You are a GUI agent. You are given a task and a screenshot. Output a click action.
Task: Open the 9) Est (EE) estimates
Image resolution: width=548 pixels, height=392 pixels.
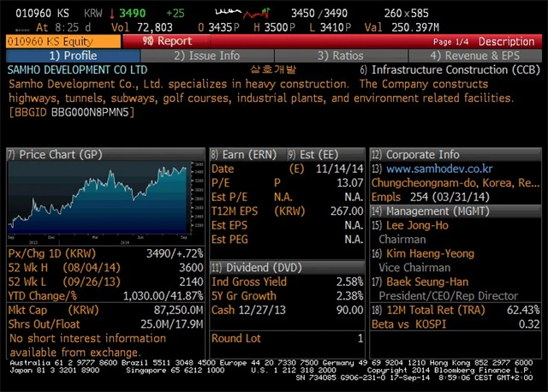(320, 155)
